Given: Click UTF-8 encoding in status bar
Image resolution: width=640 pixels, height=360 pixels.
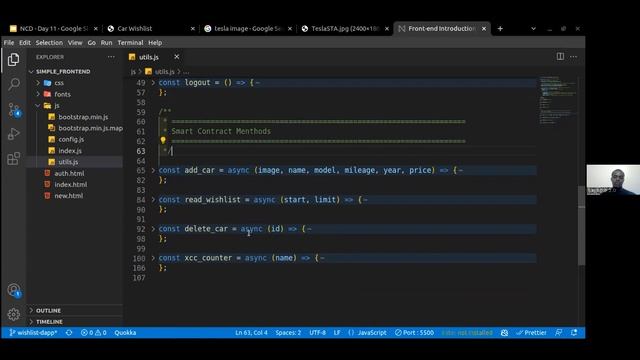Looking at the screenshot, I should [318, 333].
